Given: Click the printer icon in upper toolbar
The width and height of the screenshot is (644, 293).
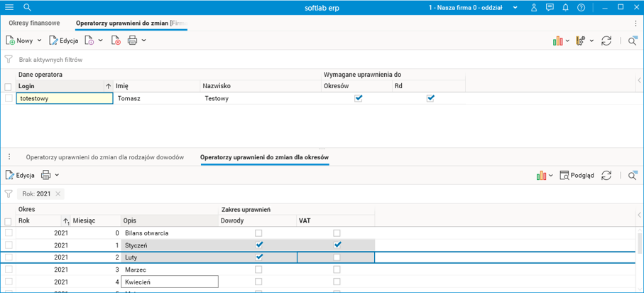Looking at the screenshot, I should 132,41.
